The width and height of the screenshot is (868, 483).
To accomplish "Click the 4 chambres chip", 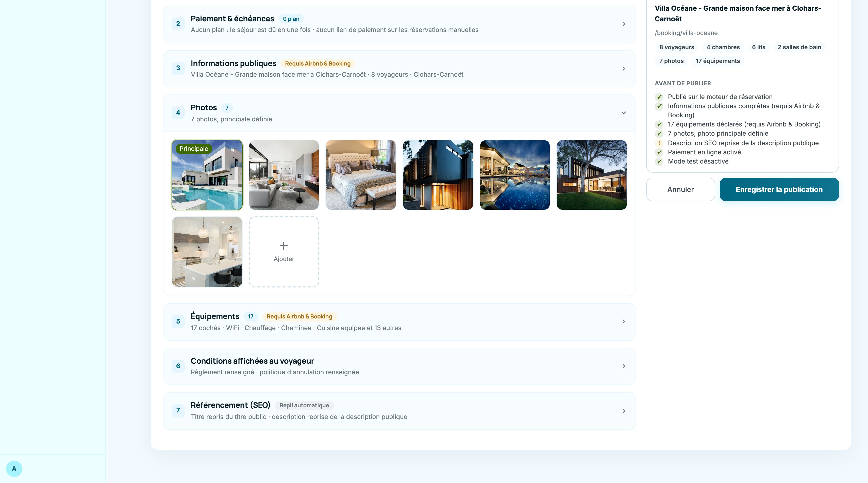I will click(x=723, y=47).
